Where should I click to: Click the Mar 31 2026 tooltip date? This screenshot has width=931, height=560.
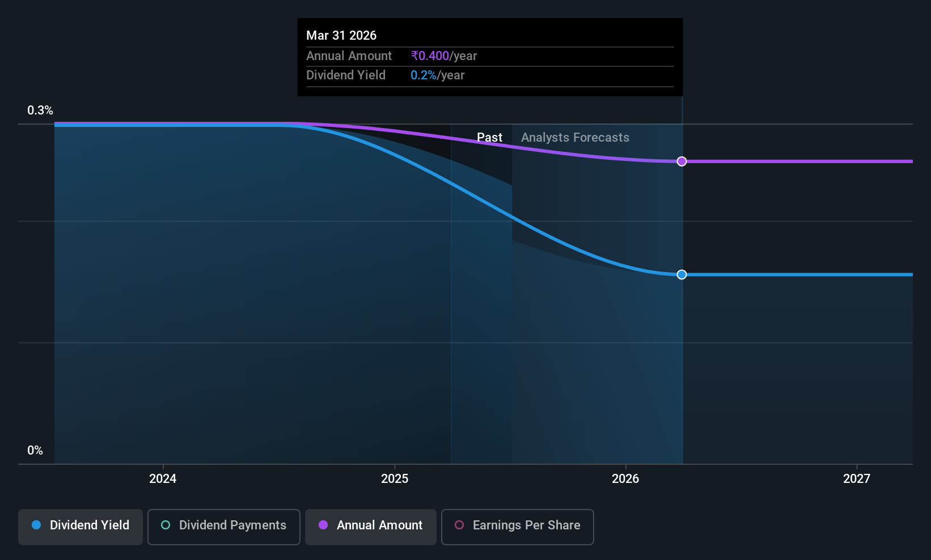(x=341, y=36)
